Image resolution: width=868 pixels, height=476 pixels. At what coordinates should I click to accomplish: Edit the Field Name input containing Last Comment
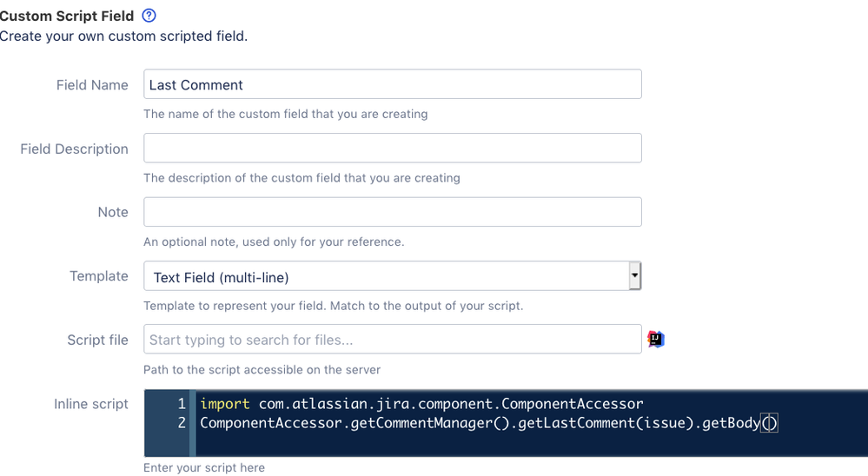[393, 84]
